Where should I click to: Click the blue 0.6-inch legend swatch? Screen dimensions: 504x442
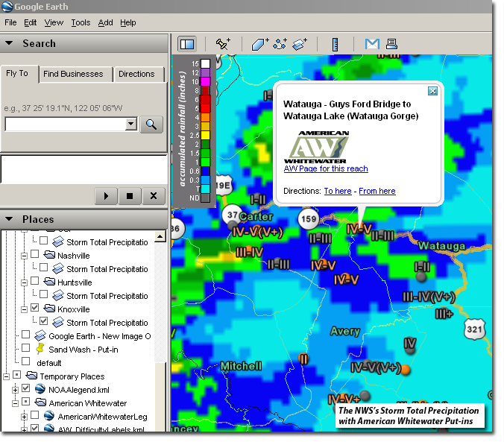tap(205, 171)
